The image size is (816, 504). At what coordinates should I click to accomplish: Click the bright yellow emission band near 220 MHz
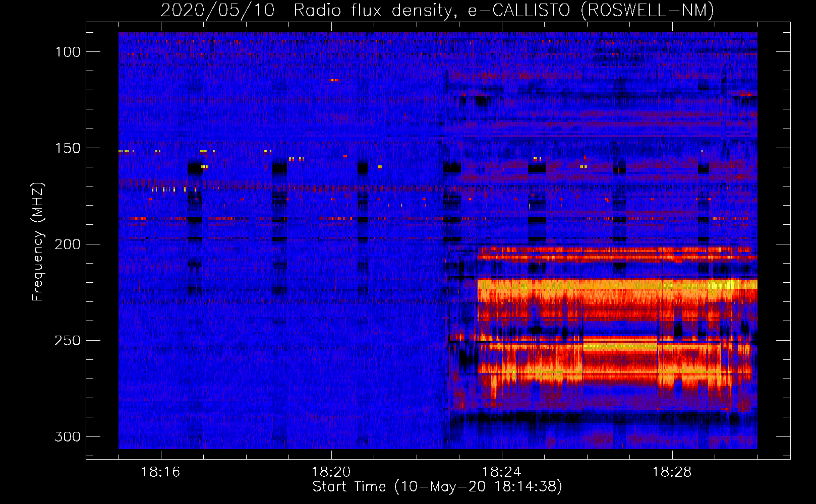coord(617,289)
